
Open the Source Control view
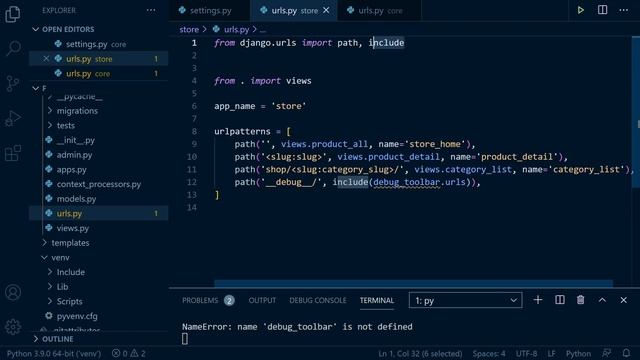(13, 83)
